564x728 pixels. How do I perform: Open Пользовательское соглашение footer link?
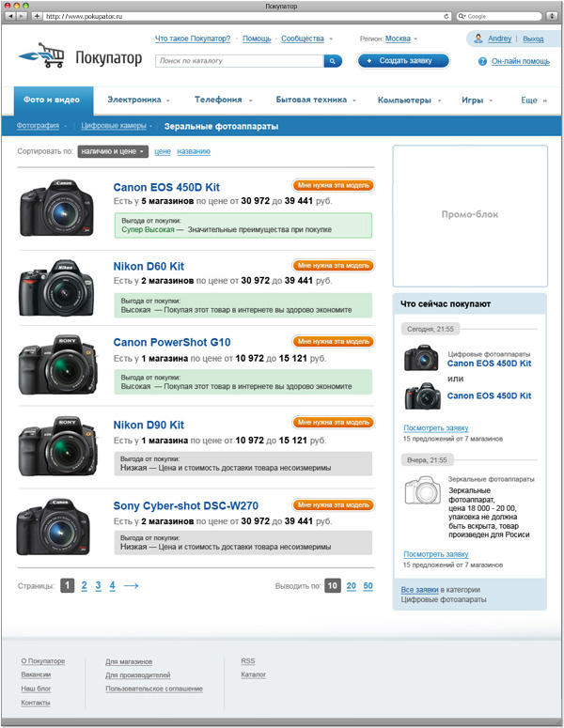pos(154,689)
